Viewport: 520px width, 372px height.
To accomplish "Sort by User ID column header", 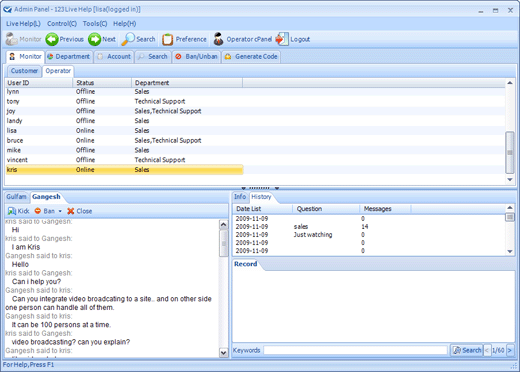I will (39, 83).
